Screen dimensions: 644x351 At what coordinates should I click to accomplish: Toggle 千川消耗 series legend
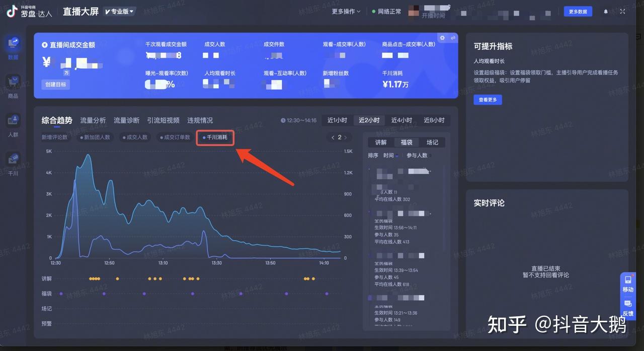point(215,137)
